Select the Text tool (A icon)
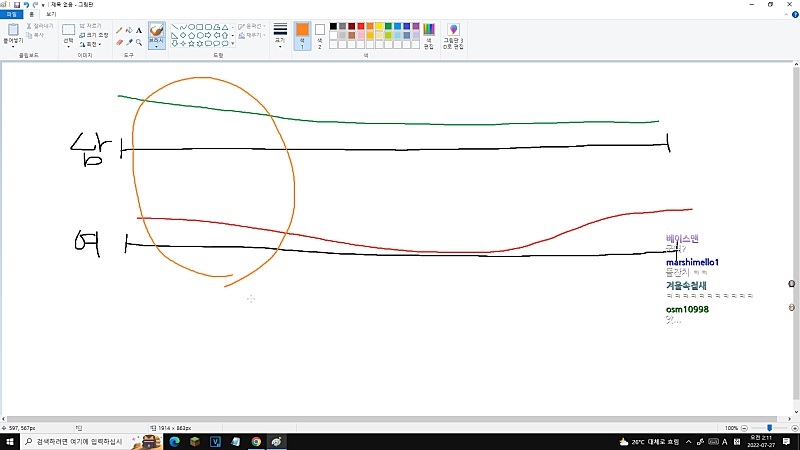The width and height of the screenshot is (800, 450). (x=139, y=31)
